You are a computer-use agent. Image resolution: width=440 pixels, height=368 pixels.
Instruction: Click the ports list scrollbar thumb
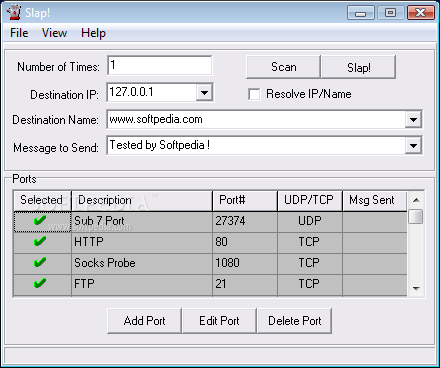point(416,216)
